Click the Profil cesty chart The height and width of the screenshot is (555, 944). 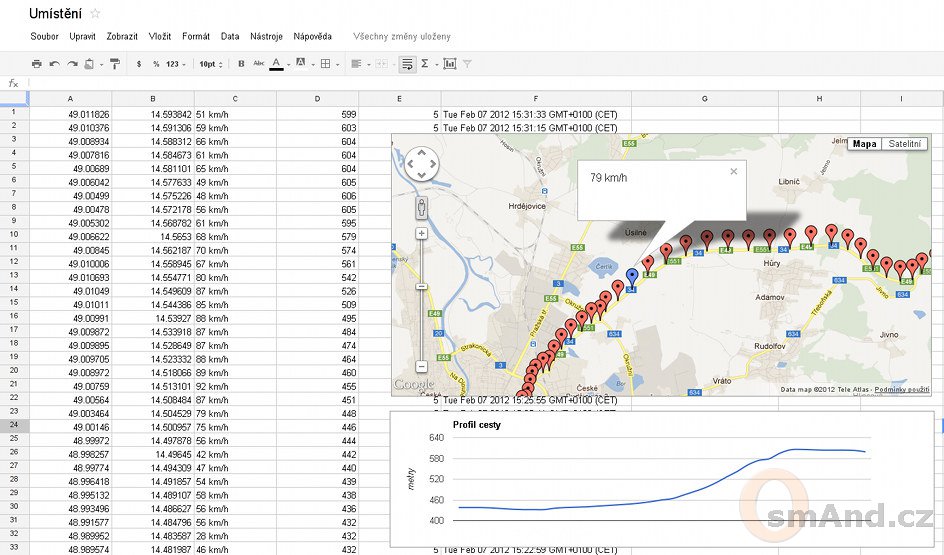click(x=662, y=479)
